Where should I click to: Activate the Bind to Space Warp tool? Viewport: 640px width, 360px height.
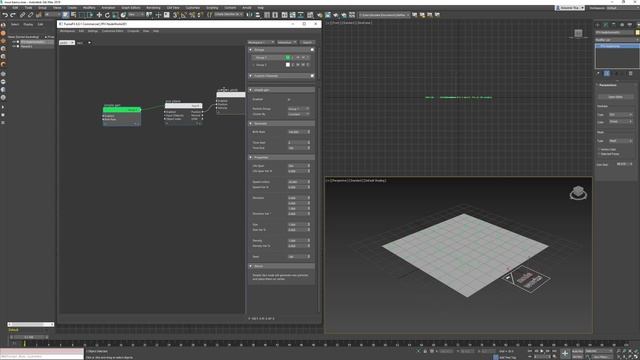pyautogui.click(x=39, y=15)
